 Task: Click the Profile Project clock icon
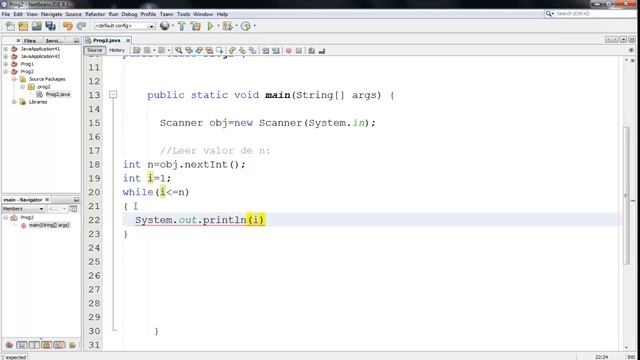(245, 26)
